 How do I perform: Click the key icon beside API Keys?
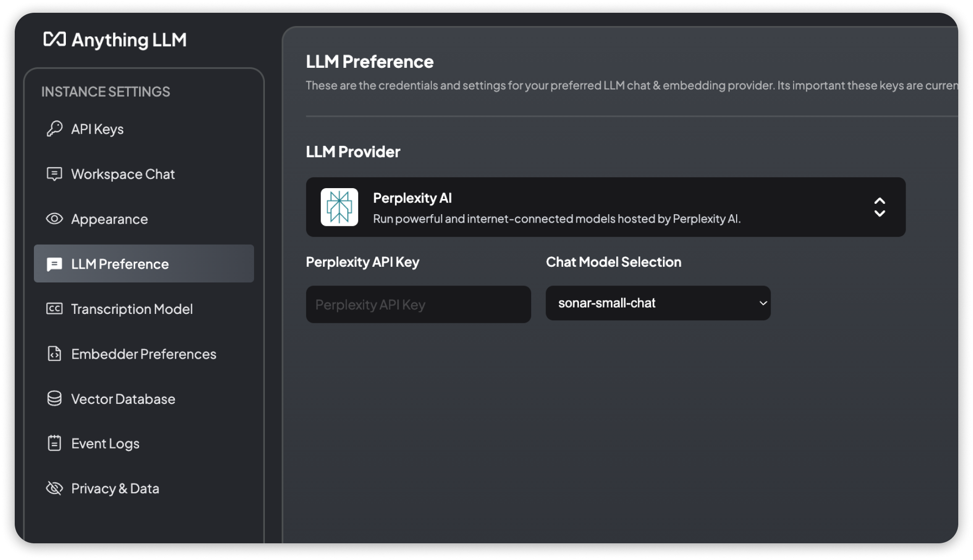point(55,129)
